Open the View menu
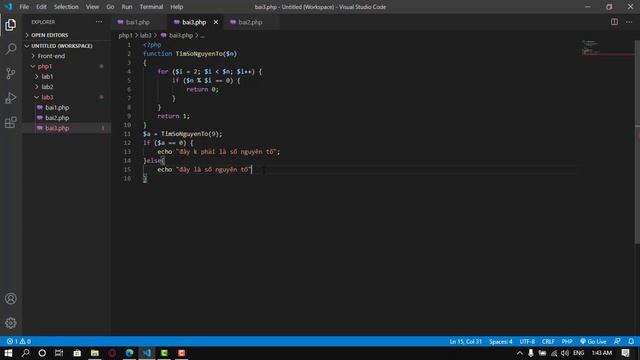Image resolution: width=640 pixels, height=360 pixels. click(x=92, y=7)
